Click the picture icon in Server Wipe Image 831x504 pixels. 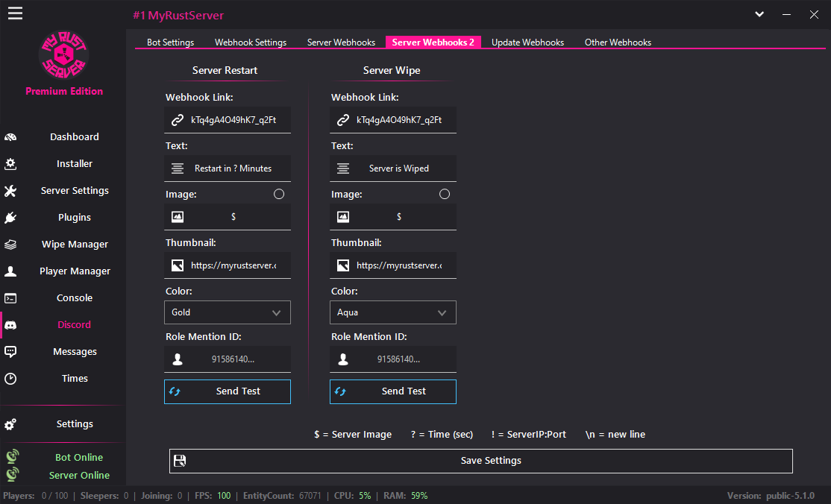tap(343, 217)
